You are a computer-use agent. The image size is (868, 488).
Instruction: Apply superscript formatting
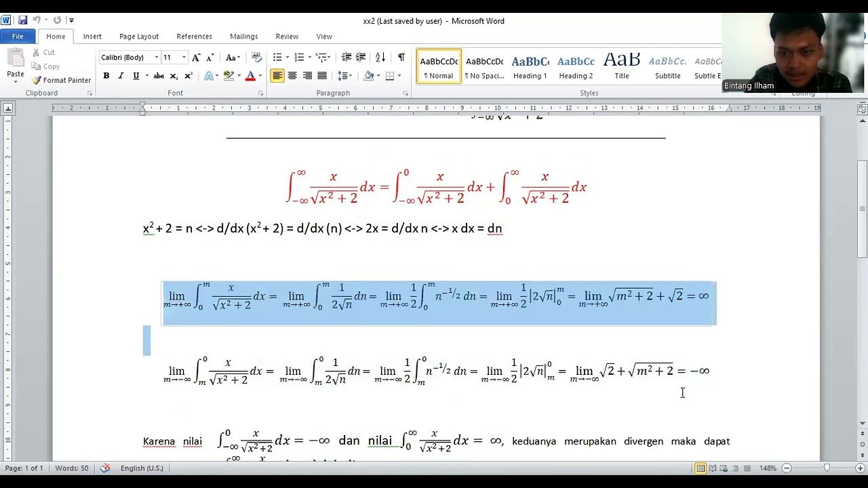[188, 76]
